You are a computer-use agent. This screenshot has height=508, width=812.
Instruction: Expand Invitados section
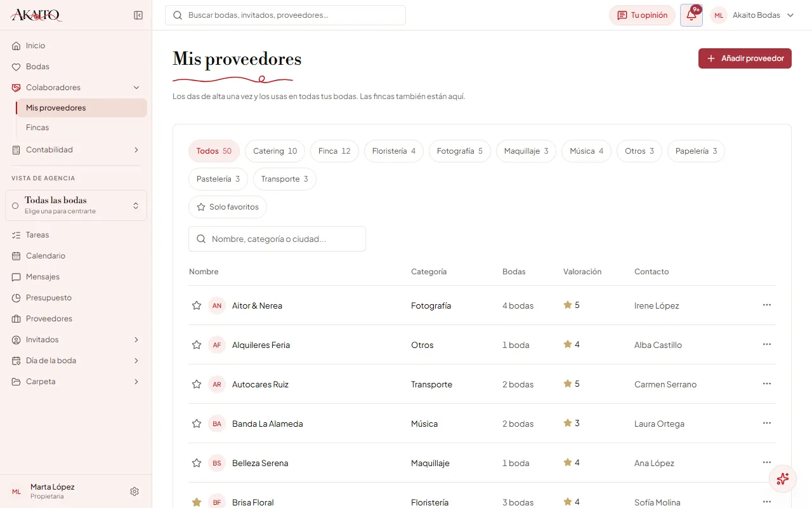point(76,340)
